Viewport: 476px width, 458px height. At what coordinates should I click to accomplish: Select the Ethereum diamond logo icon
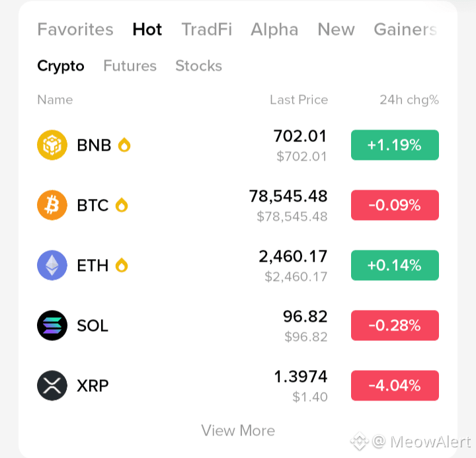tap(52, 265)
